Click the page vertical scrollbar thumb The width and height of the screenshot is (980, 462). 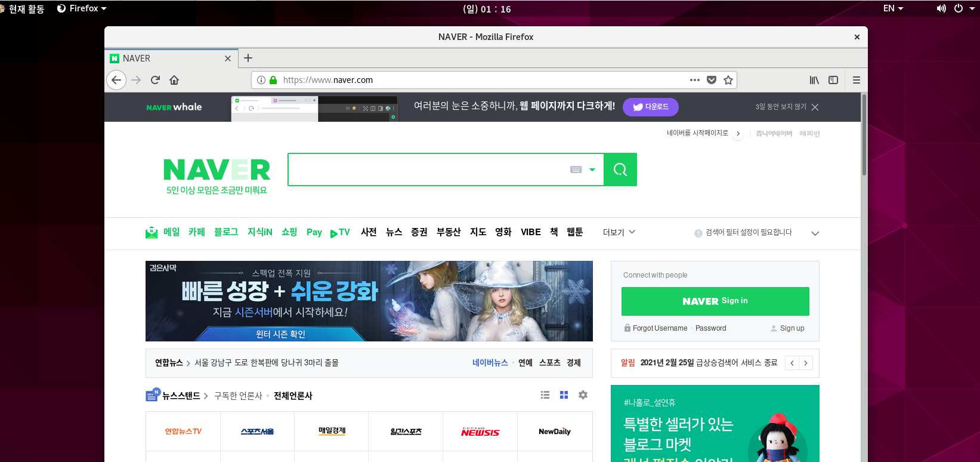[x=864, y=134]
